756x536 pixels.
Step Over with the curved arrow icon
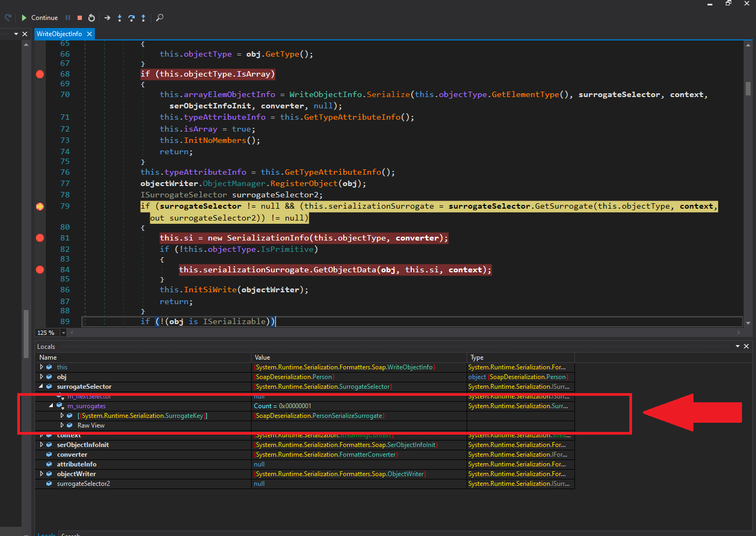pos(131,18)
